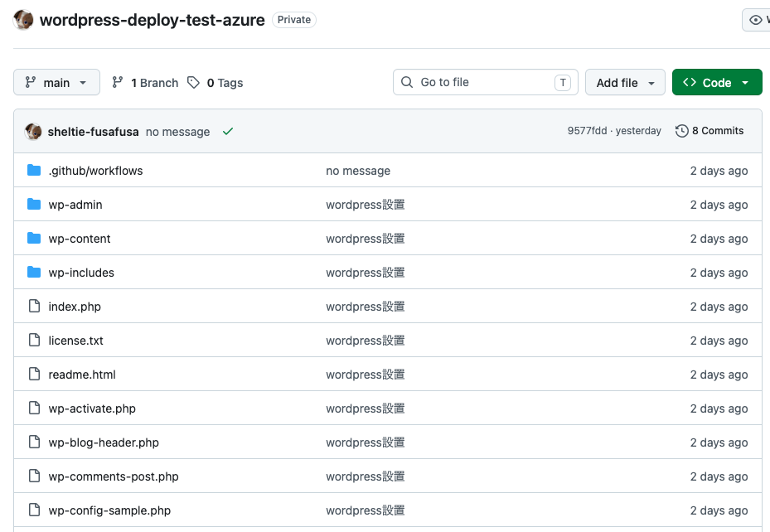Open the wp-content folder
Screen dimensions: 770x532
(79, 239)
